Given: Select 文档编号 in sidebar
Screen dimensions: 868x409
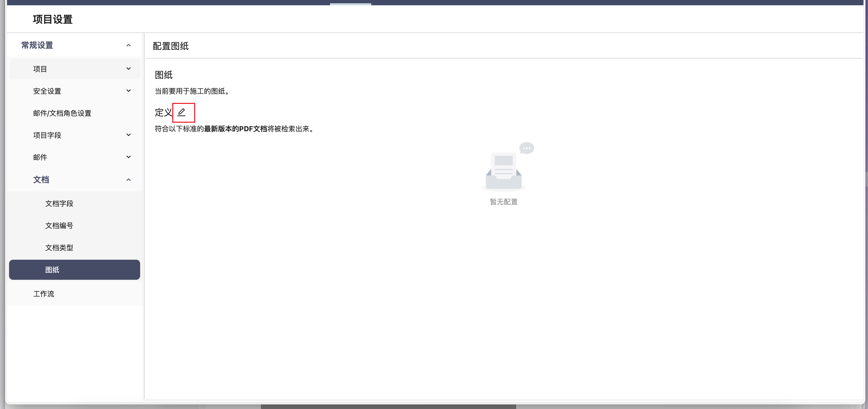Looking at the screenshot, I should click(59, 226).
